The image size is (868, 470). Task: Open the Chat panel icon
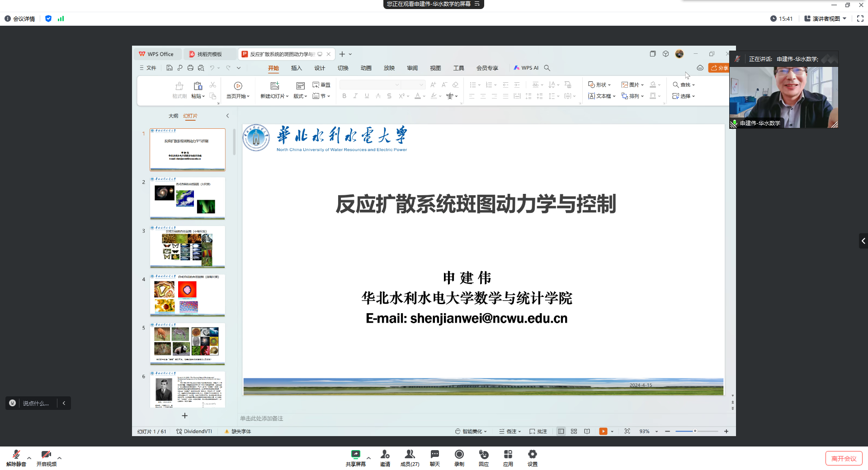pos(434,455)
